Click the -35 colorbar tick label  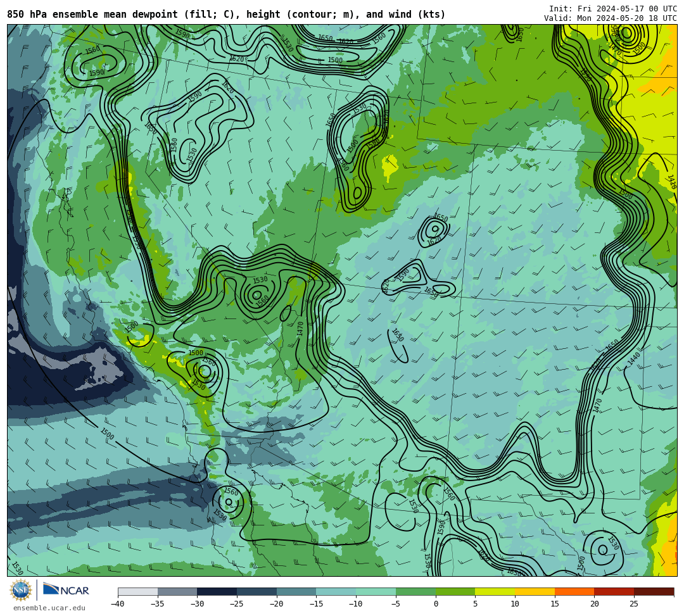point(158,604)
